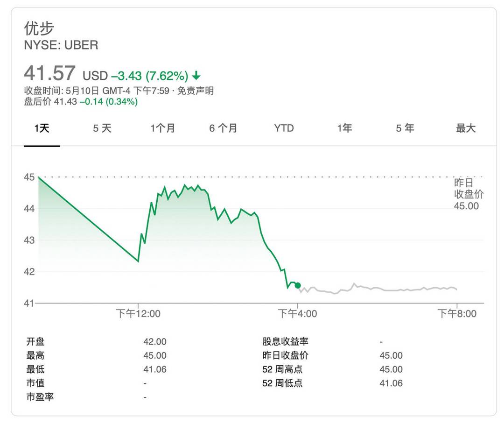Show the YTD chart range
This screenshot has height=424, width=504.
[x=284, y=128]
